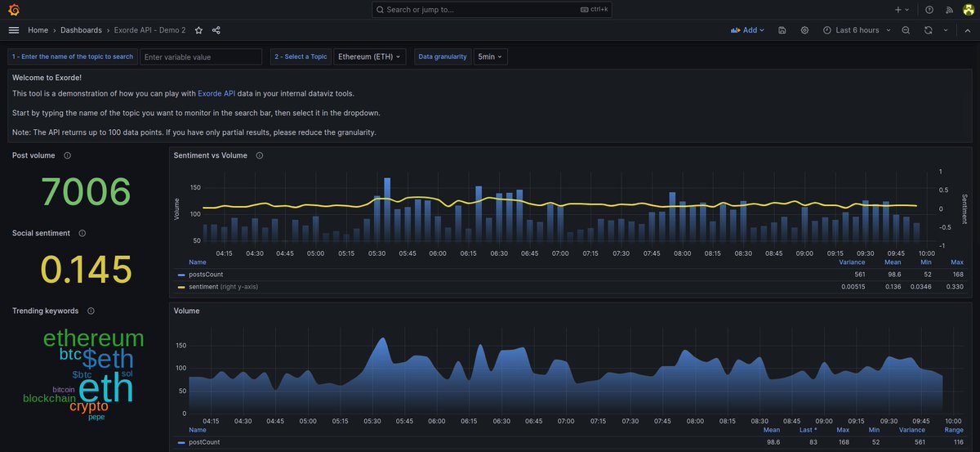
Task: Click the topic name variable input
Action: coord(201,56)
